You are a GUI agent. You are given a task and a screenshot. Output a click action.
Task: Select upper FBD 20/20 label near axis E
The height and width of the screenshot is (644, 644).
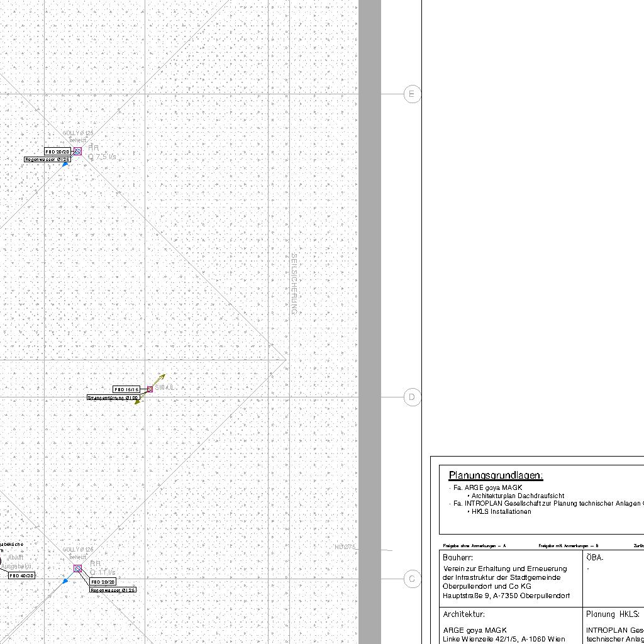58,152
